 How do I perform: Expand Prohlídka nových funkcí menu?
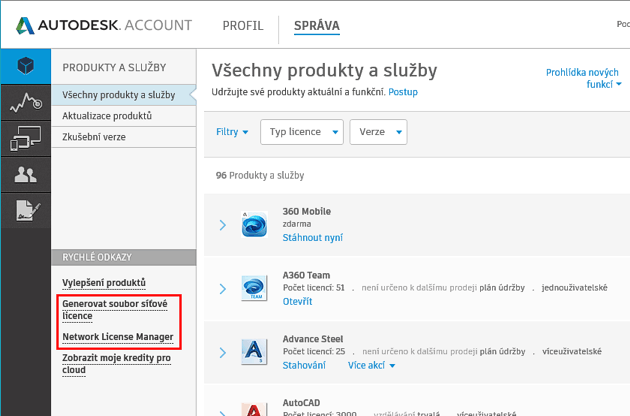point(583,78)
